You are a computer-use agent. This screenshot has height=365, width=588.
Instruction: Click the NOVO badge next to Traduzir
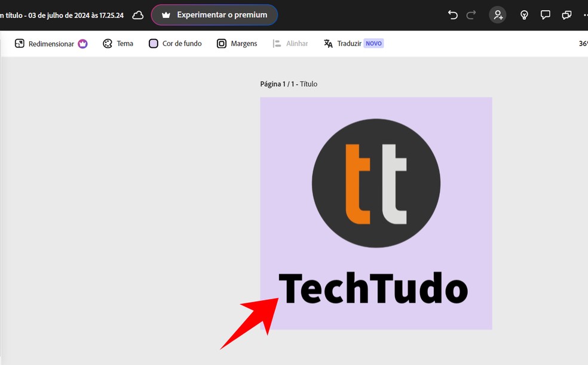click(x=373, y=44)
